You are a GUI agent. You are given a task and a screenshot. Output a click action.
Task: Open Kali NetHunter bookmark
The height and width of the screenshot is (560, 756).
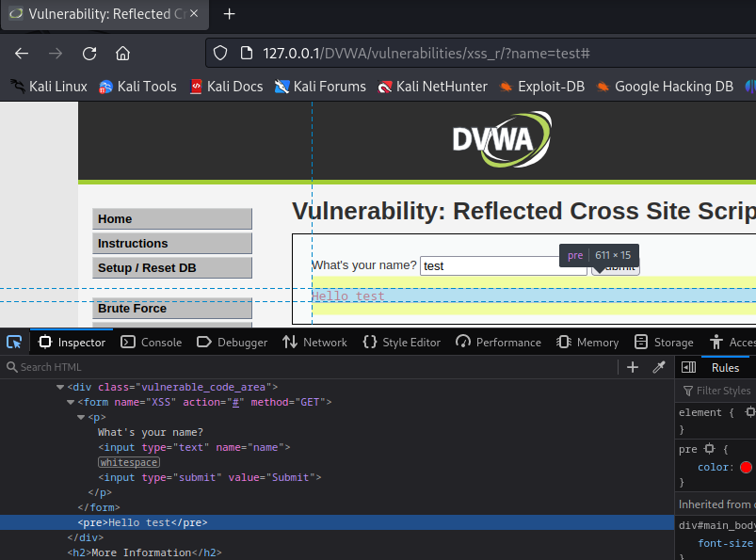[x=432, y=87]
